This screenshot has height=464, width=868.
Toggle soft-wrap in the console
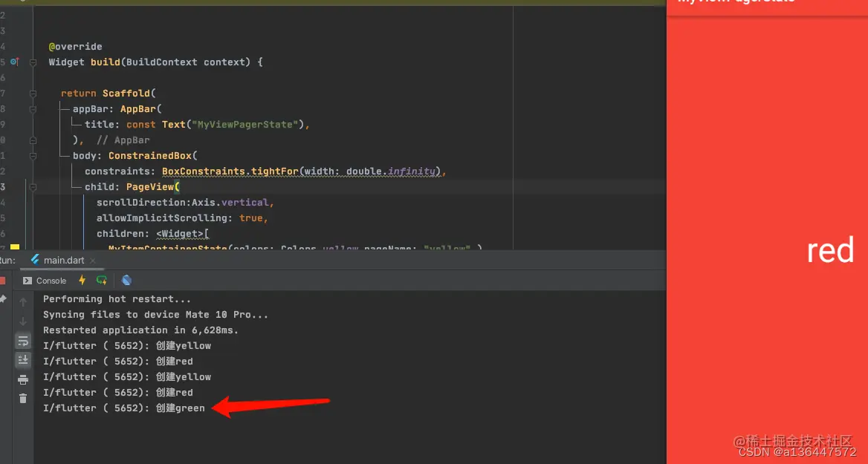click(x=23, y=341)
